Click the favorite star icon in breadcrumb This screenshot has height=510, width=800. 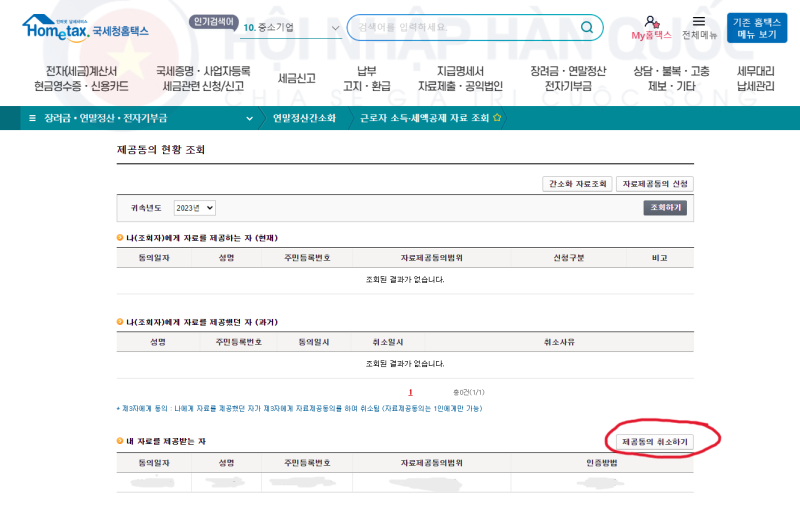[x=497, y=118]
